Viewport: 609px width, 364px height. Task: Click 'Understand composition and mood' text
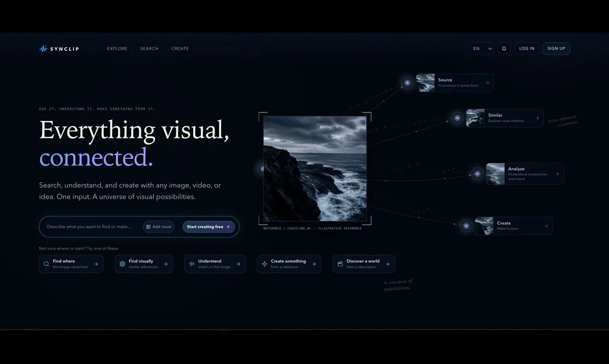coord(527,177)
